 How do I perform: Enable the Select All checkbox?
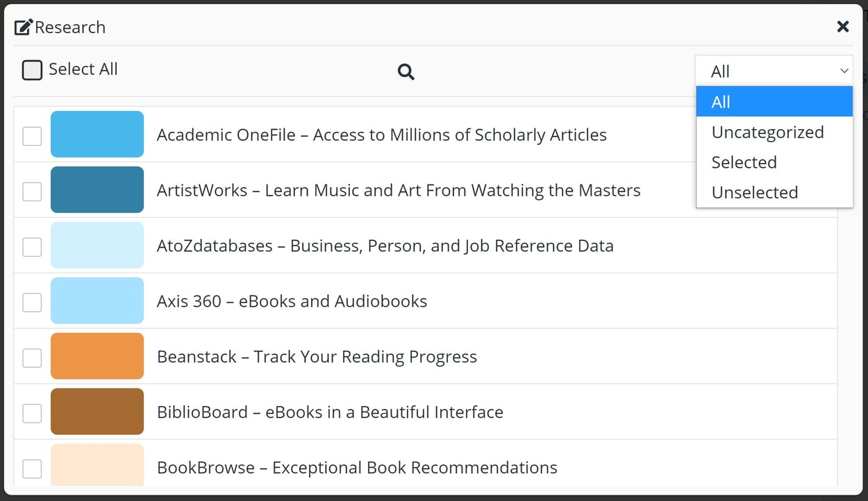tap(32, 69)
